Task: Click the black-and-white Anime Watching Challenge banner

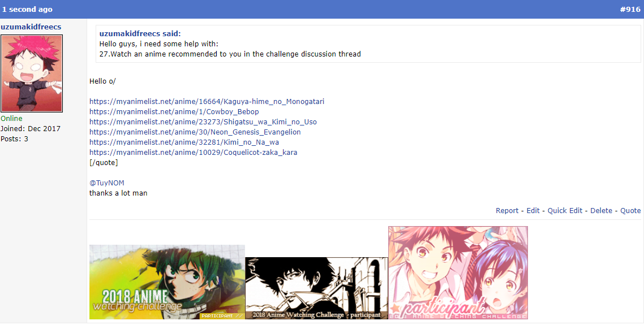Action: coord(317,288)
